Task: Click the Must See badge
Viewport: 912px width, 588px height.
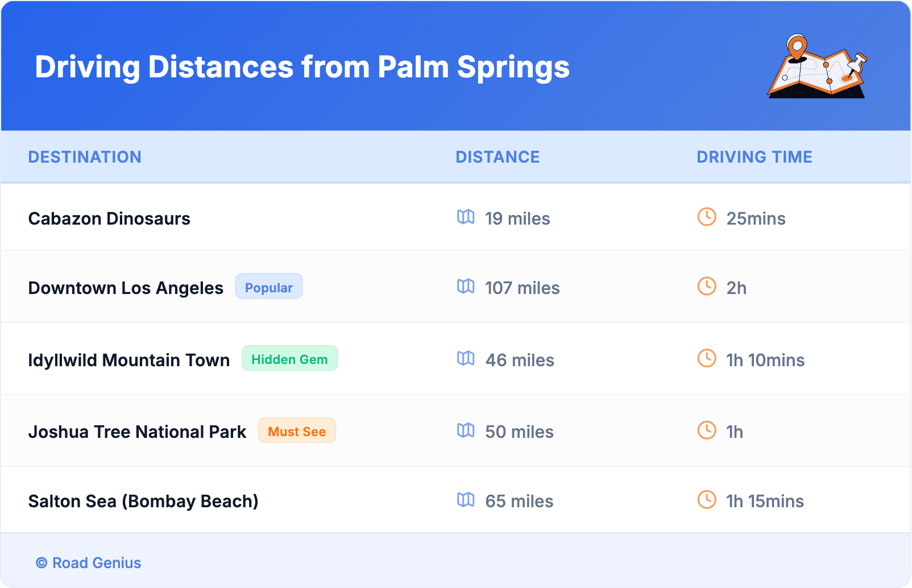Action: [x=297, y=431]
